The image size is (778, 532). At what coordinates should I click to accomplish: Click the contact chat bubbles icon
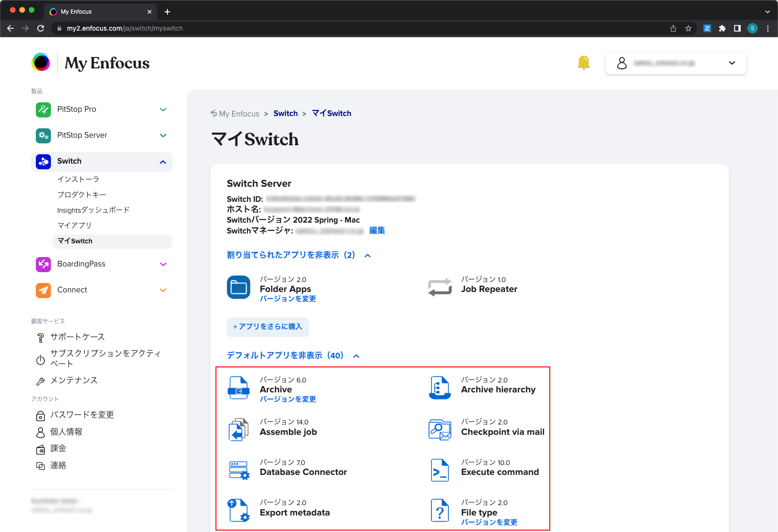(x=41, y=466)
